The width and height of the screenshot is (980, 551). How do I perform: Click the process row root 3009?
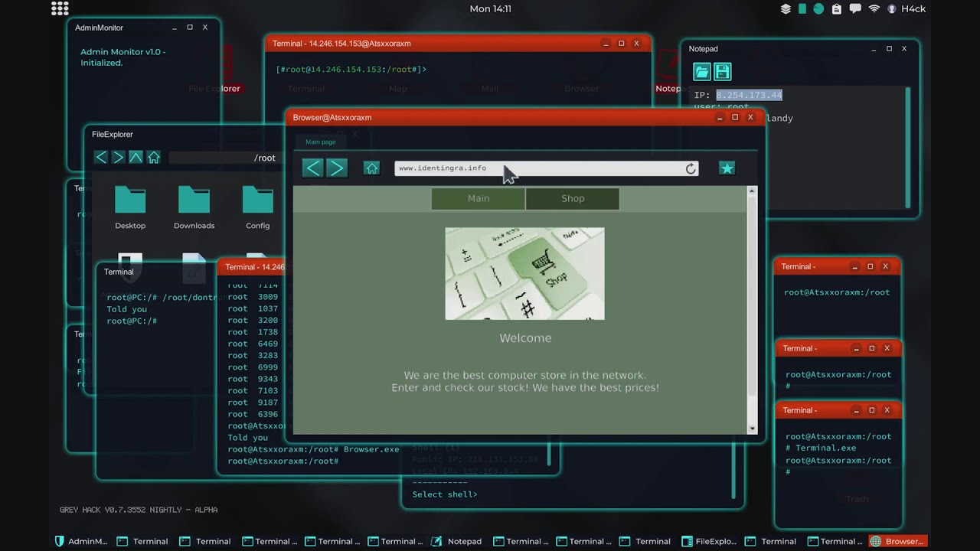253,297
